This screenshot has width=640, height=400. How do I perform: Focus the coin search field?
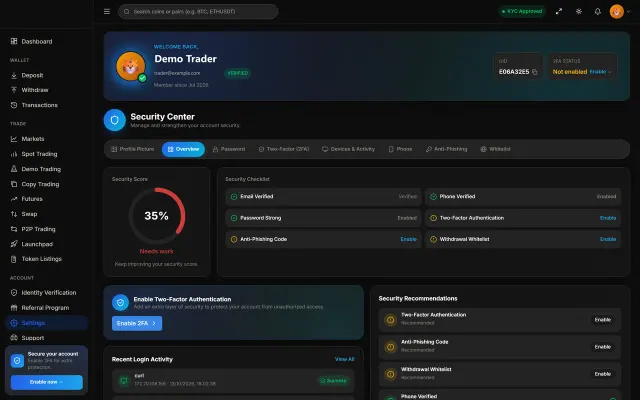[198, 11]
